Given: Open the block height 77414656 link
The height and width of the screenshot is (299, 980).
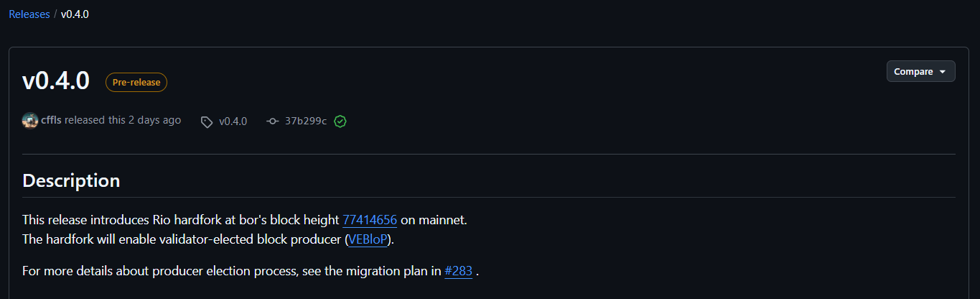Looking at the screenshot, I should [370, 219].
